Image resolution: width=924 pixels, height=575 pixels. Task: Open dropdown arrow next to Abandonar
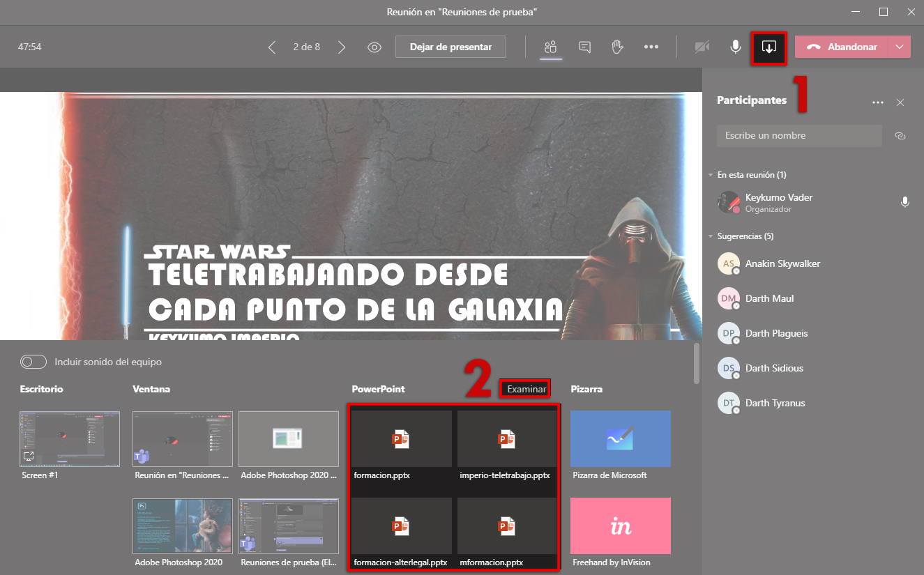click(900, 47)
